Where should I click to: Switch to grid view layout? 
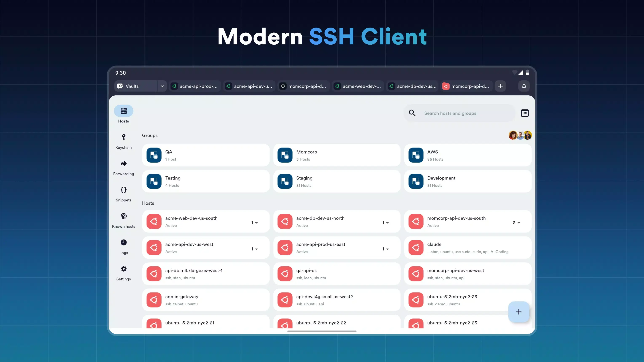tap(525, 113)
